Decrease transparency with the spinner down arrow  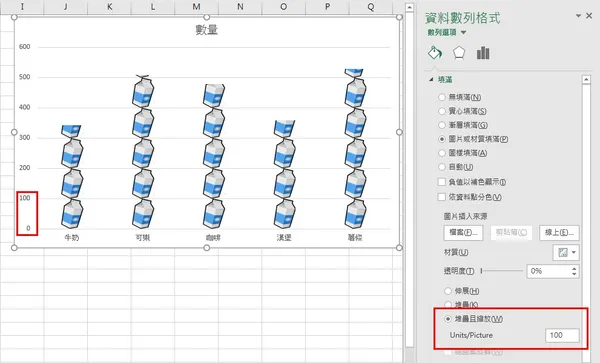574,274
